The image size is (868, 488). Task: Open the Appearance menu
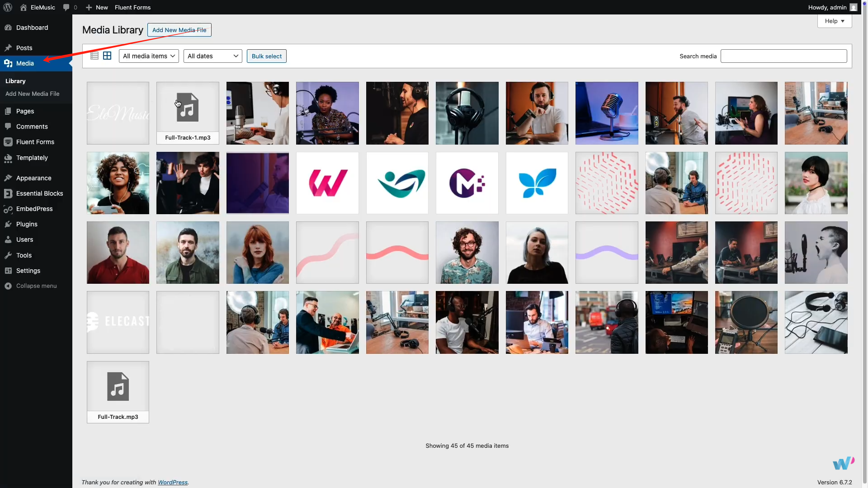[x=33, y=178]
